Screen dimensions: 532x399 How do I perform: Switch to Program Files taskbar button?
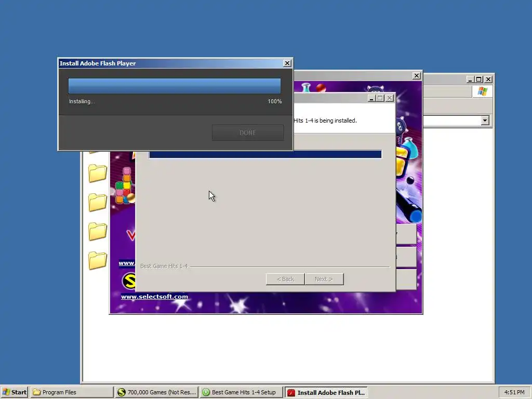pos(72,392)
